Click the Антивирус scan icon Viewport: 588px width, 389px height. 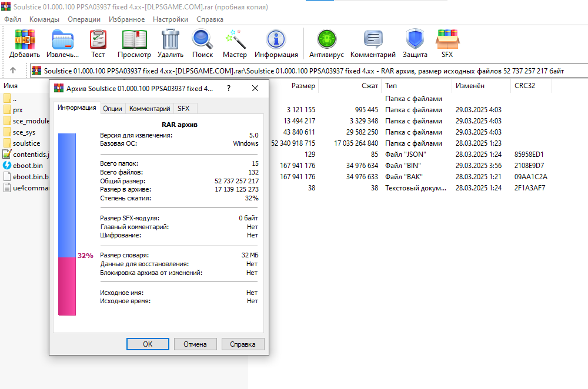point(326,40)
